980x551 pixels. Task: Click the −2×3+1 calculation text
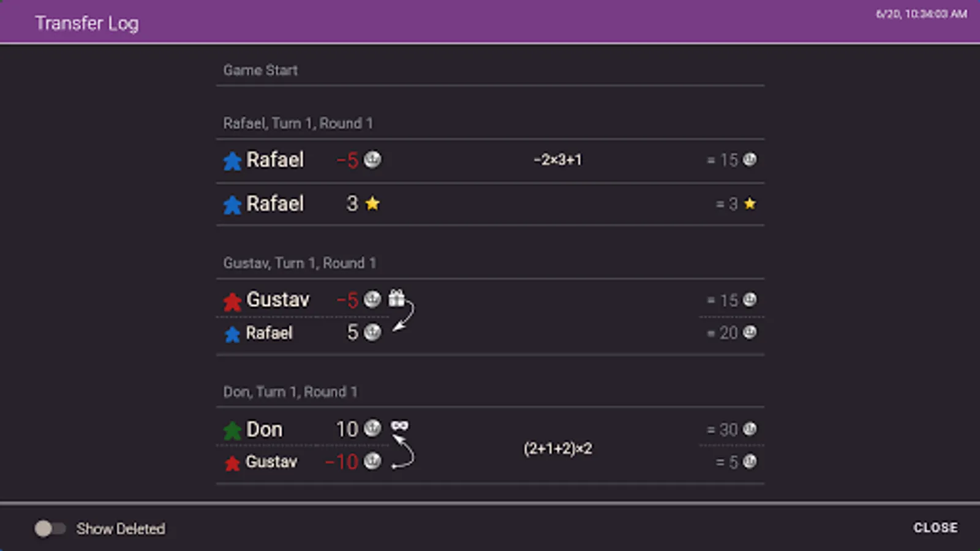click(558, 160)
